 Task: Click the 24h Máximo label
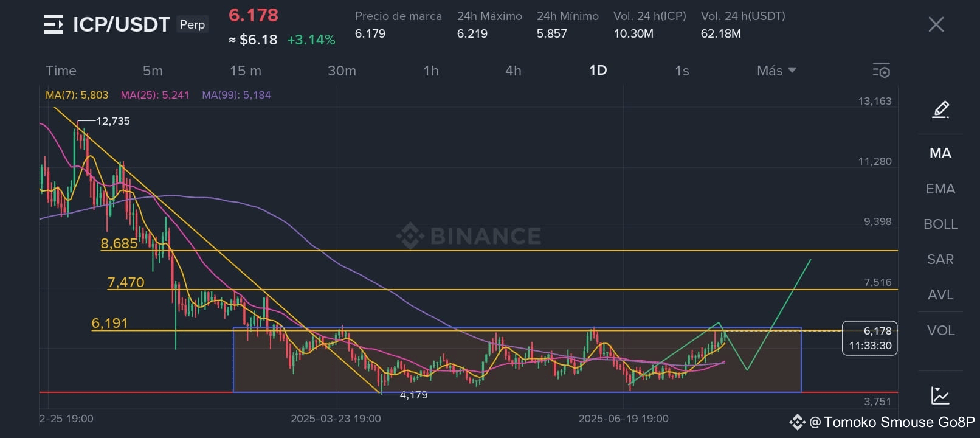(489, 16)
